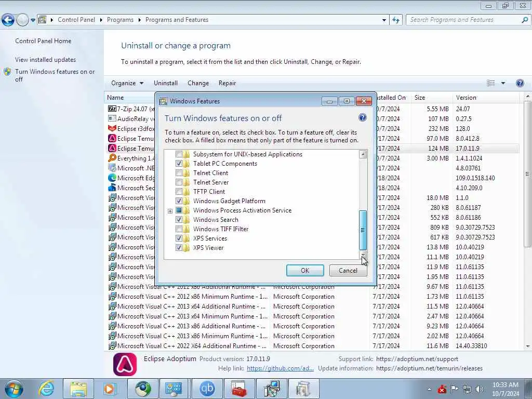Open View installed updates link
The width and height of the screenshot is (532, 399).
coord(46,60)
